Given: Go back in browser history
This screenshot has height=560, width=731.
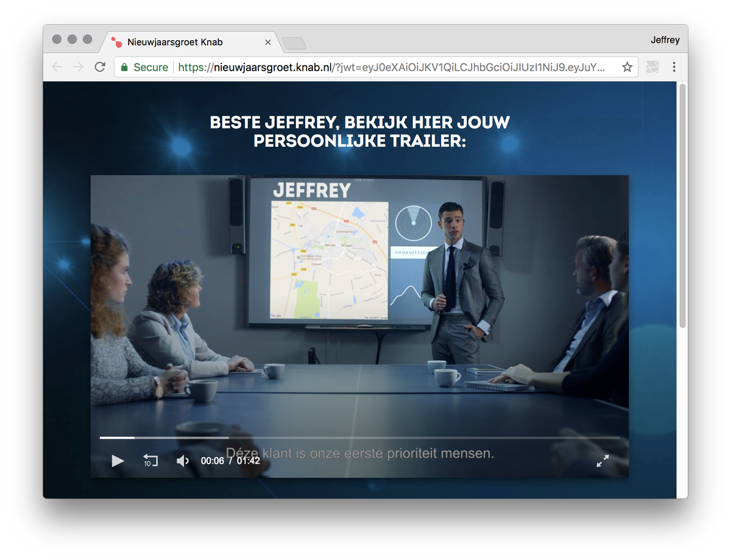Looking at the screenshot, I should click(57, 67).
